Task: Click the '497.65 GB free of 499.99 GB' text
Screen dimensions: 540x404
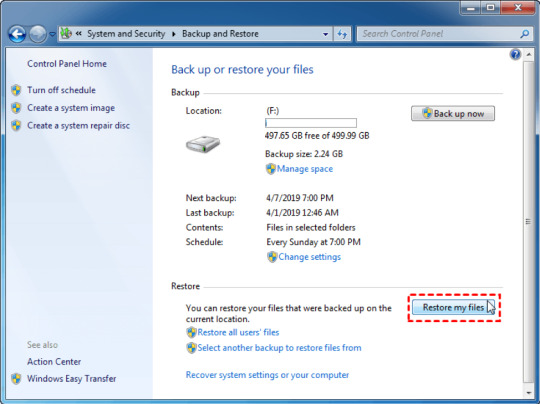Action: click(317, 136)
